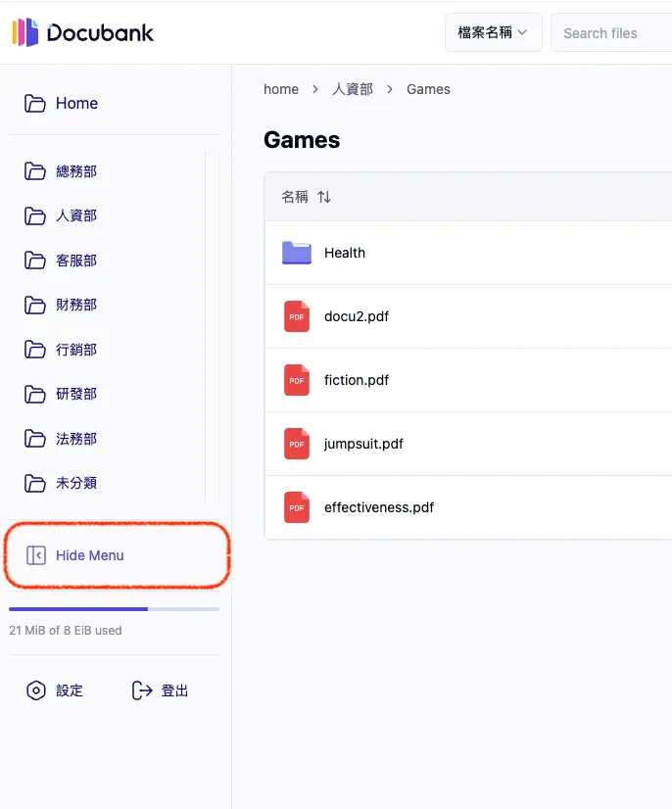Open the 檔案名稱 search filter dropdown
Screen dimensions: 672x809
(492, 32)
